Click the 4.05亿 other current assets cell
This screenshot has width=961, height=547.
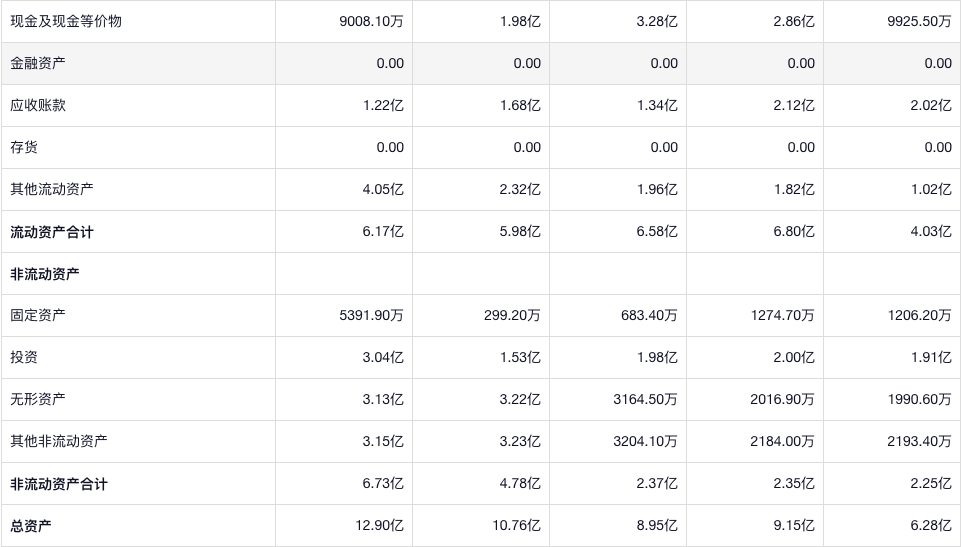[384, 189]
